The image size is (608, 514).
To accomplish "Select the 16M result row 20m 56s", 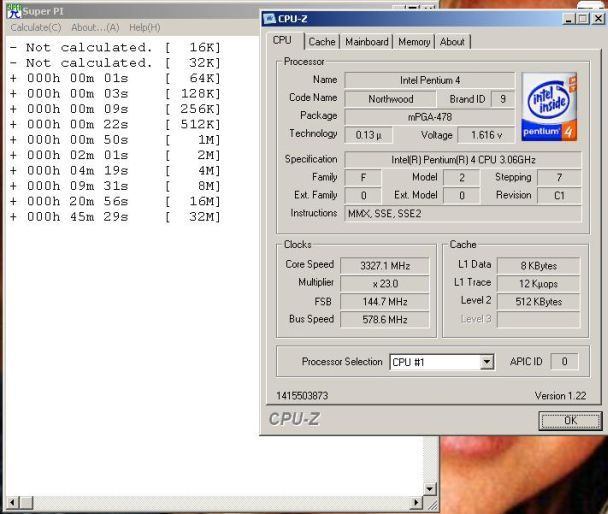I will click(x=116, y=201).
